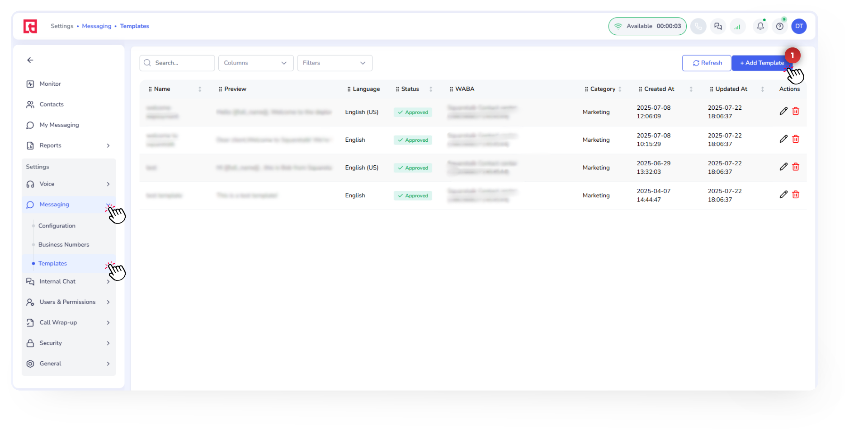The height and width of the screenshot is (429, 868).
Task: Go to Contacts in the sidebar
Action: coord(52,104)
